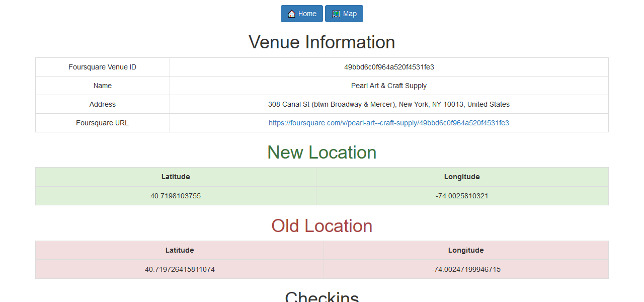
Task: Click the house icon on Home button
Action: (x=291, y=14)
